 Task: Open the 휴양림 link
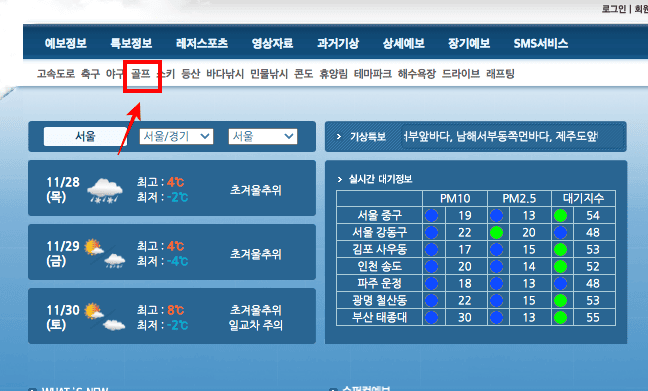(334, 74)
